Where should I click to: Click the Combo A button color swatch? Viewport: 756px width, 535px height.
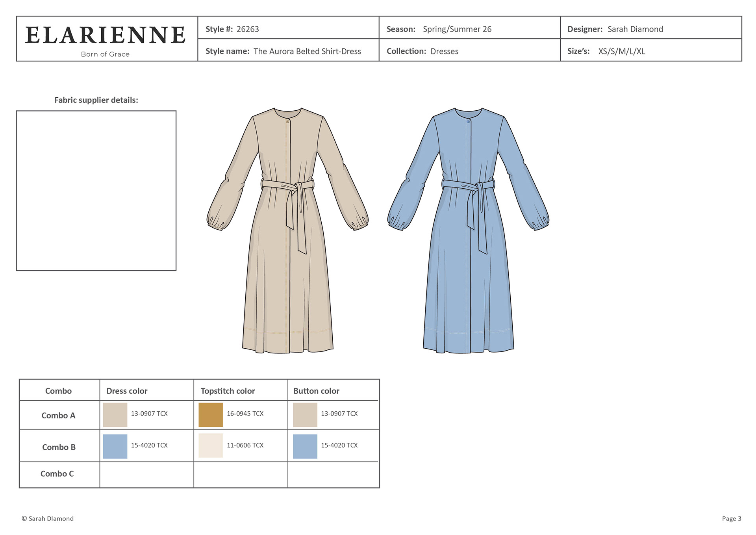305,414
